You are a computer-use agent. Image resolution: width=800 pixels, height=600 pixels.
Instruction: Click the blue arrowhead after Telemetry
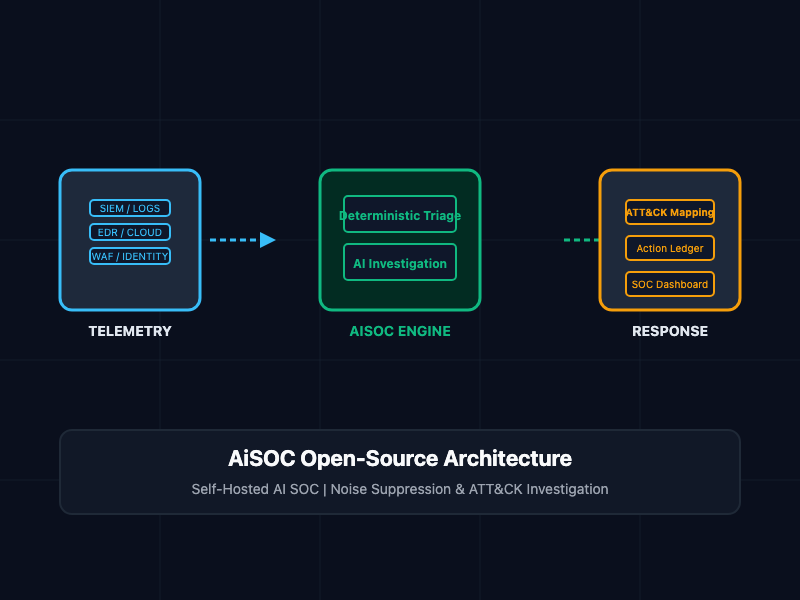click(x=267, y=240)
